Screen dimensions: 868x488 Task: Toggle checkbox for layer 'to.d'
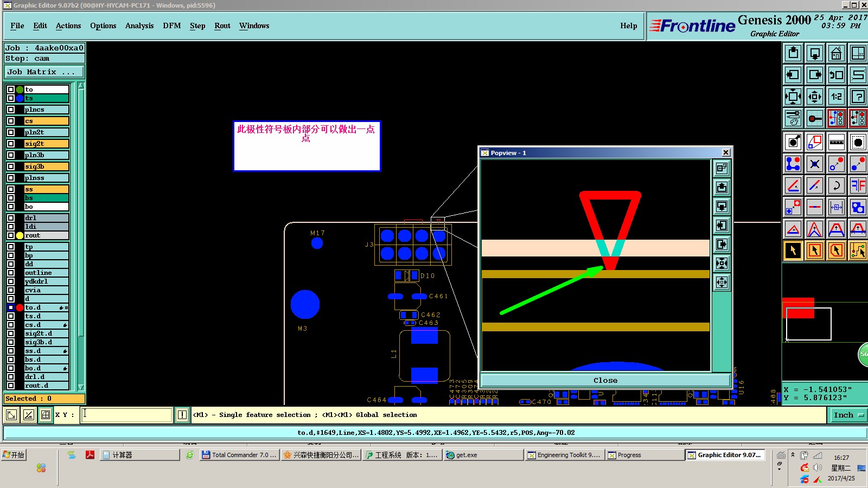coord(11,307)
